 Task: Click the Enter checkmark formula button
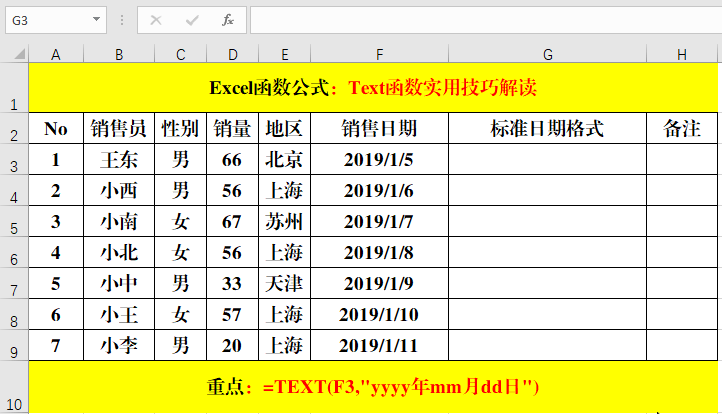point(192,20)
